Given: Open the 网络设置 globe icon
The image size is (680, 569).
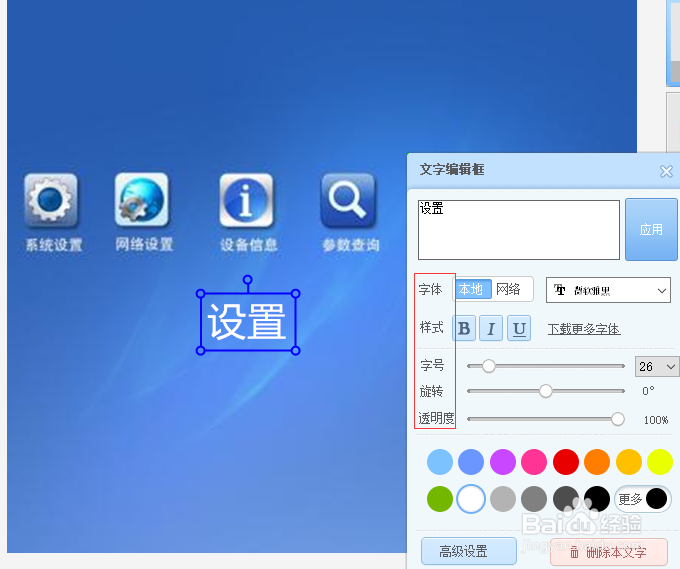Looking at the screenshot, I should coord(142,199).
